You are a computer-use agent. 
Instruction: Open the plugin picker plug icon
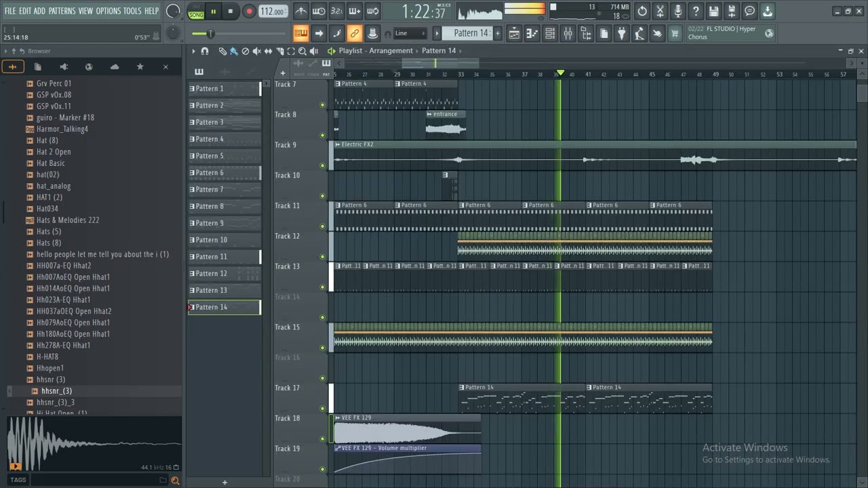click(x=621, y=33)
